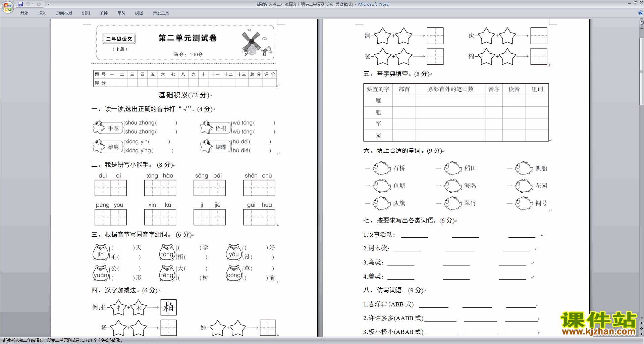The width and height of the screenshot is (644, 344).
Task: Click the fish icon beside 铜号
Action: pyautogui.click(x=524, y=203)
